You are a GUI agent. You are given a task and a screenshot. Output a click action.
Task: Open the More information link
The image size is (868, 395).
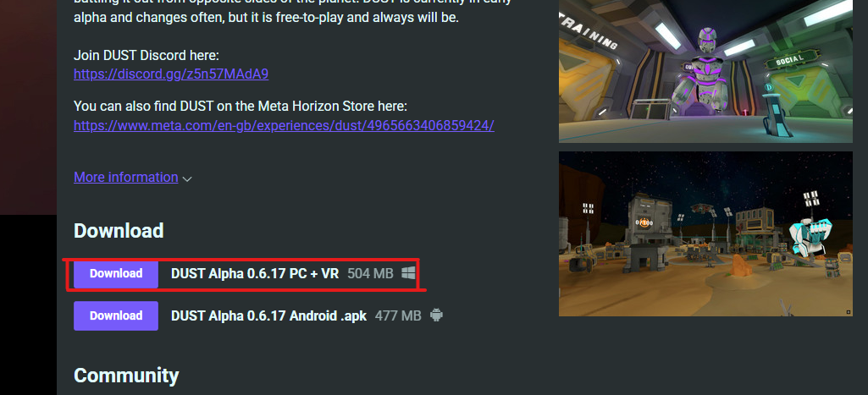point(125,177)
